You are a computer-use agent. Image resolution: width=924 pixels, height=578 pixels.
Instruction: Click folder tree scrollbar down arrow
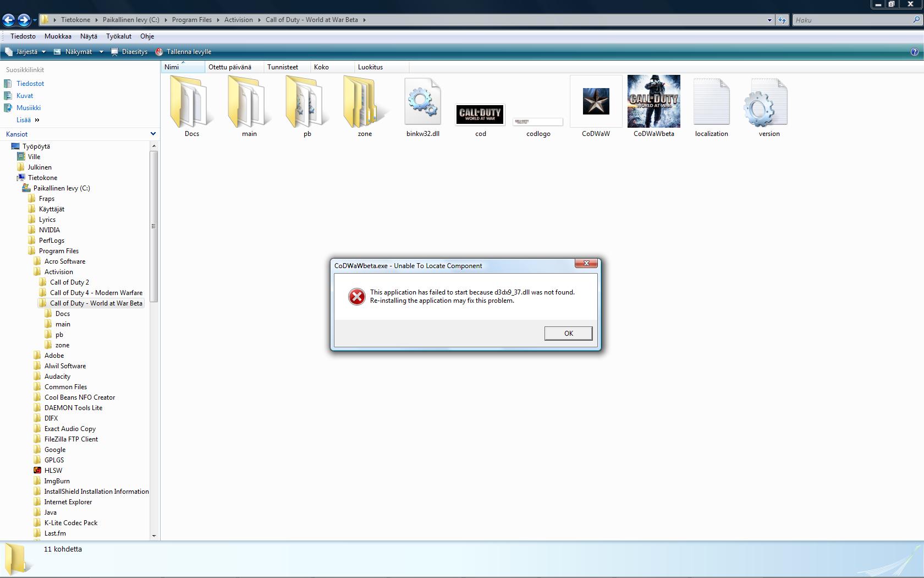(154, 535)
